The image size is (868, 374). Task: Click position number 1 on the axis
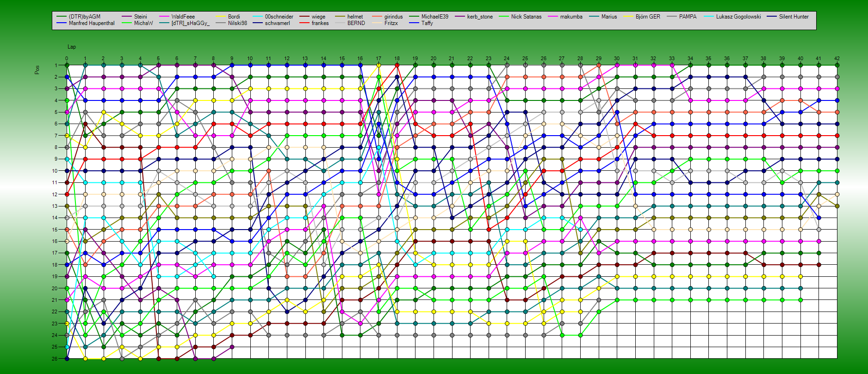(x=56, y=66)
